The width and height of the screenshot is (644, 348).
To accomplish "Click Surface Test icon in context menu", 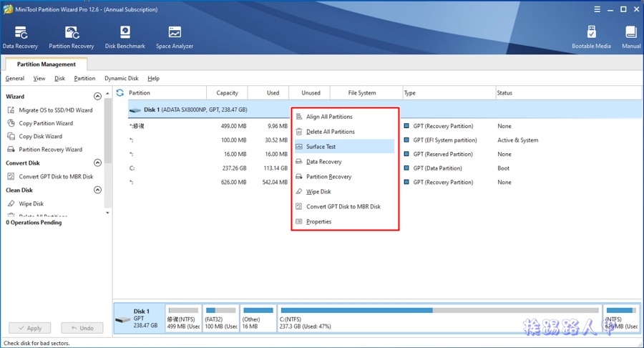I will click(x=299, y=147).
